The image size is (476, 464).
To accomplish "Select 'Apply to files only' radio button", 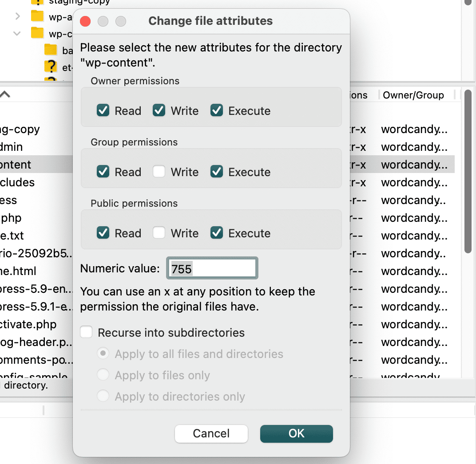I will (x=103, y=375).
